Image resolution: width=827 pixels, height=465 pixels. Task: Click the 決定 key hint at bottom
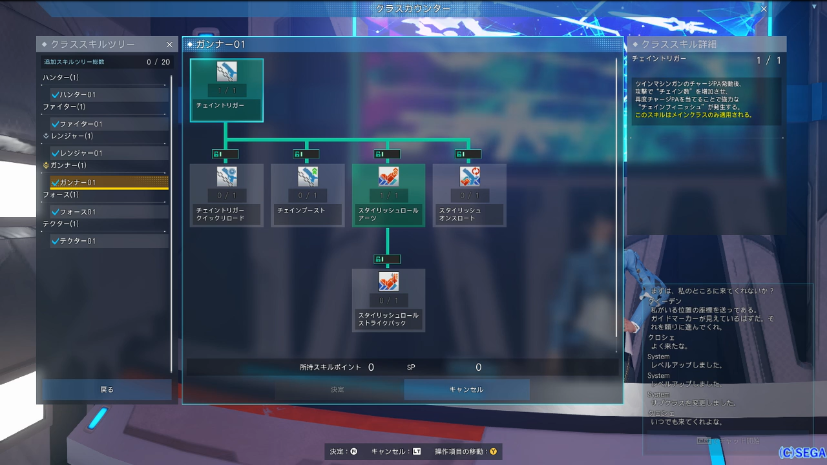(343, 451)
